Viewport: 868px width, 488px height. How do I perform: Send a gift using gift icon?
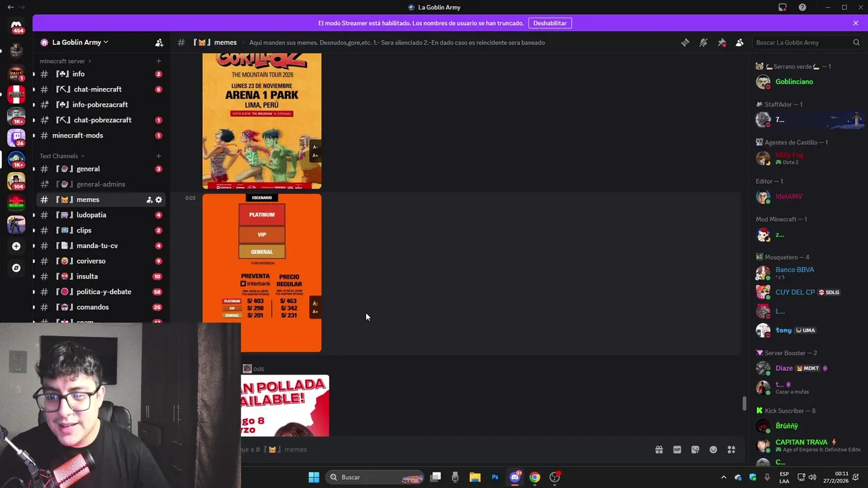[658, 449]
